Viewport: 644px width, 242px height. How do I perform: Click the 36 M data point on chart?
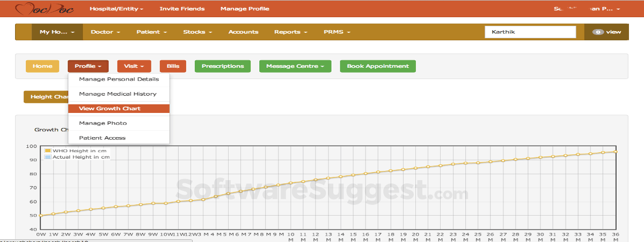click(x=616, y=152)
